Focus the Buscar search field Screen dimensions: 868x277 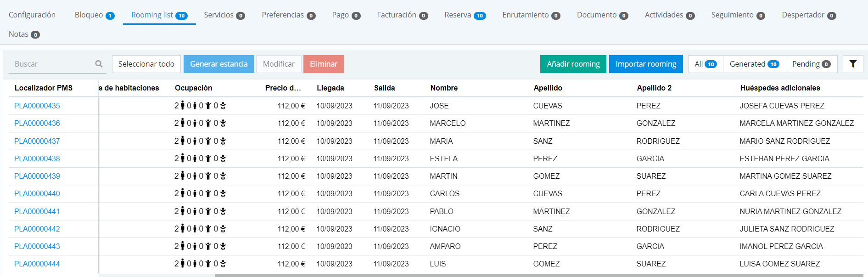[50, 64]
